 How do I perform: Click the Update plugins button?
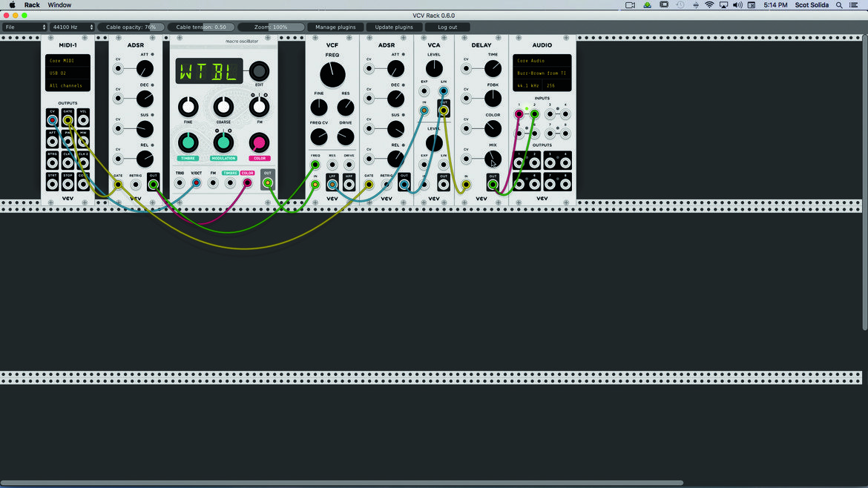[394, 27]
